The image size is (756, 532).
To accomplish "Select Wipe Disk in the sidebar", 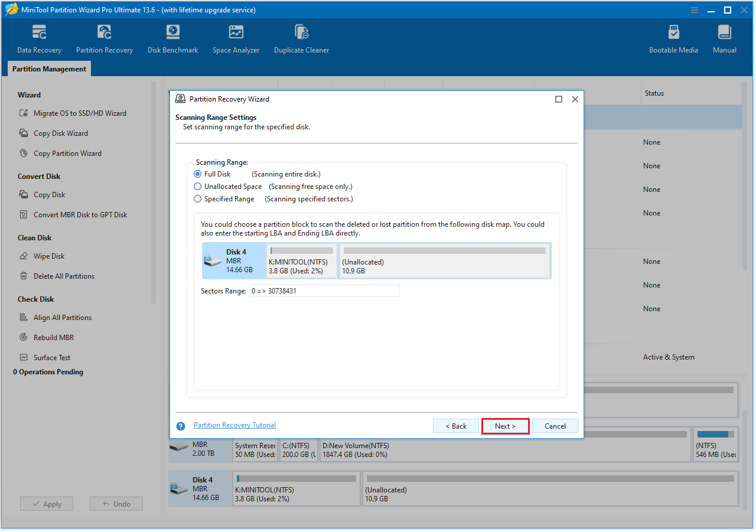I will pos(50,256).
